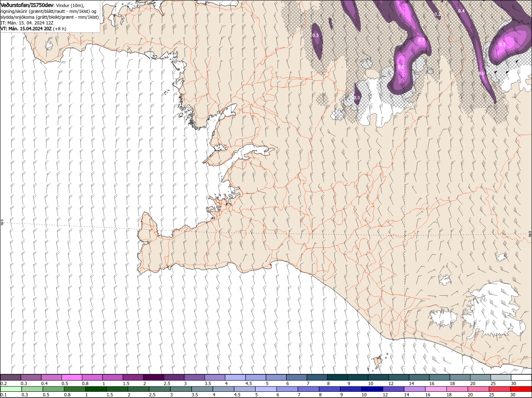Click the 20W longitude label
The width and height of the screenshot is (532, 398).
coord(405,2)
